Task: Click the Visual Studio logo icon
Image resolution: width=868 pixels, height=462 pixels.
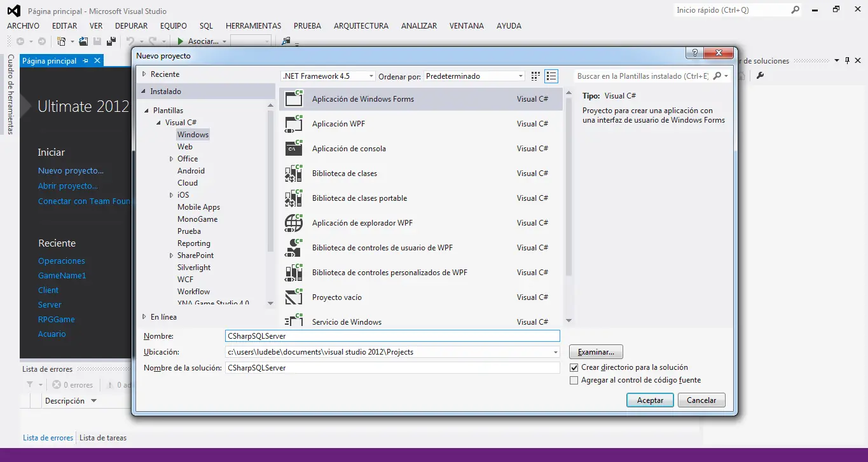Action: click(13, 10)
